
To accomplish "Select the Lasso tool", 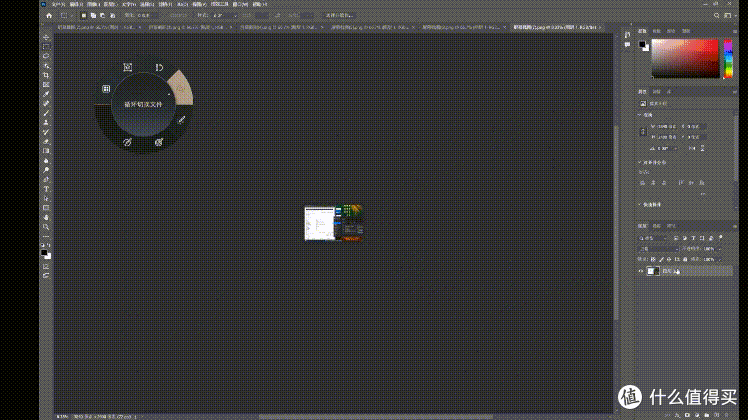I will coord(46,56).
